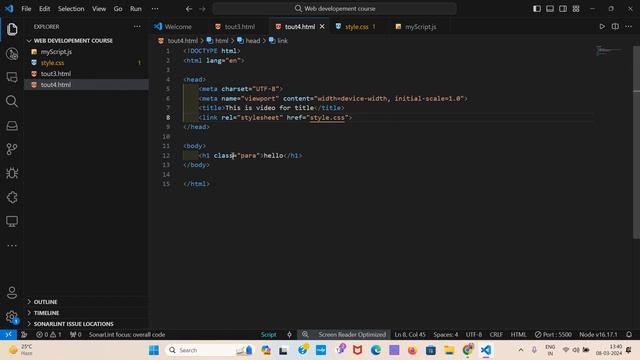
Task: Open notifications bell in status bar
Action: (x=629, y=334)
